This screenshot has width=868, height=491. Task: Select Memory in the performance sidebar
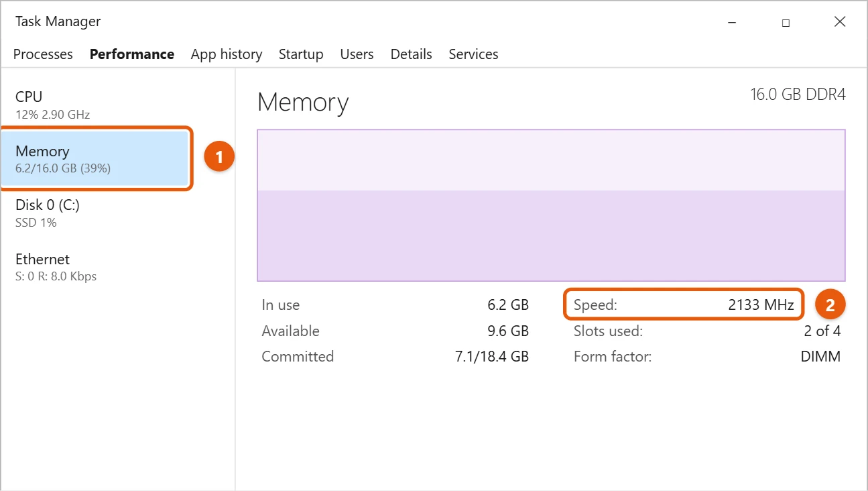tap(95, 158)
